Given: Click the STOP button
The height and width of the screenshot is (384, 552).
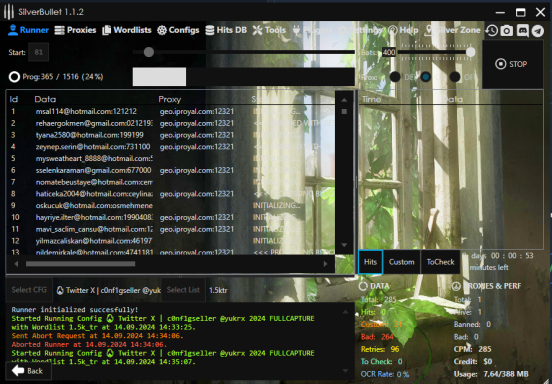Looking at the screenshot, I should [512, 64].
